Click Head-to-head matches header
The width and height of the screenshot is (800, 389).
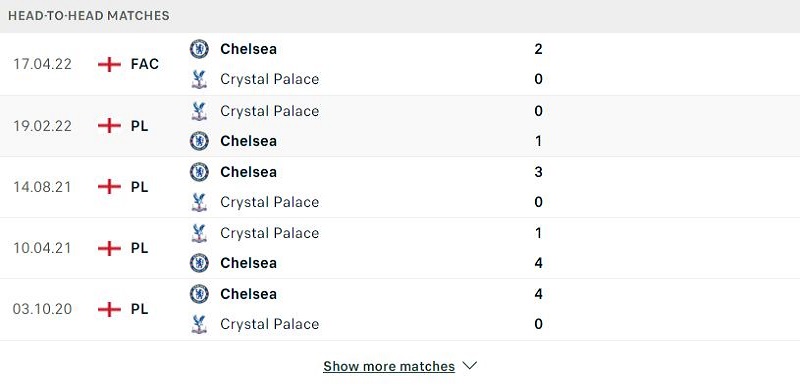click(89, 16)
